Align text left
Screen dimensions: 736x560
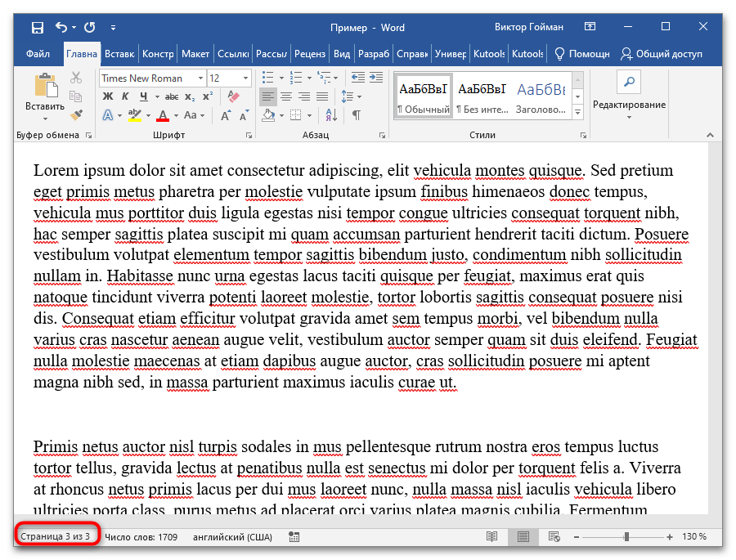(268, 96)
